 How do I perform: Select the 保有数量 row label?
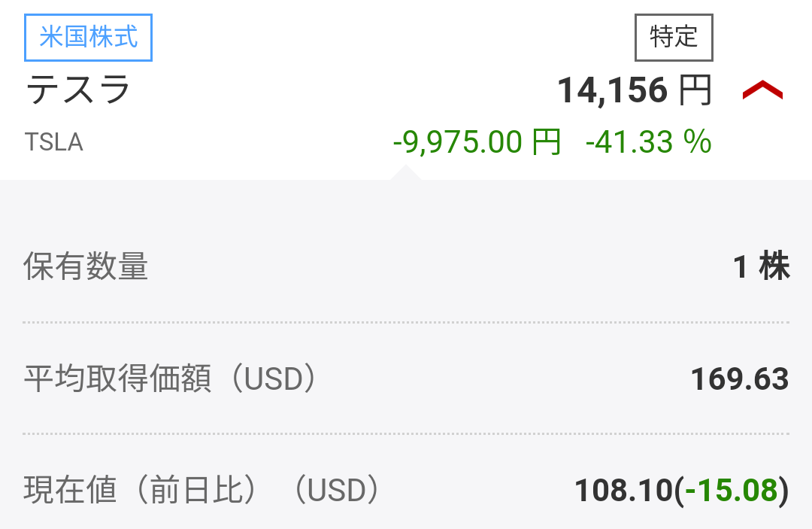click(86, 267)
